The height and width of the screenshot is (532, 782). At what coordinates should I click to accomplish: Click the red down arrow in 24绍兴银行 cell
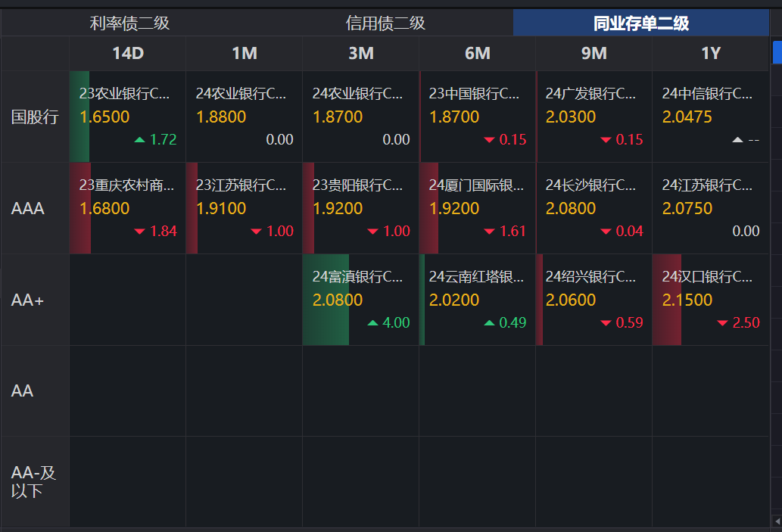[606, 323]
